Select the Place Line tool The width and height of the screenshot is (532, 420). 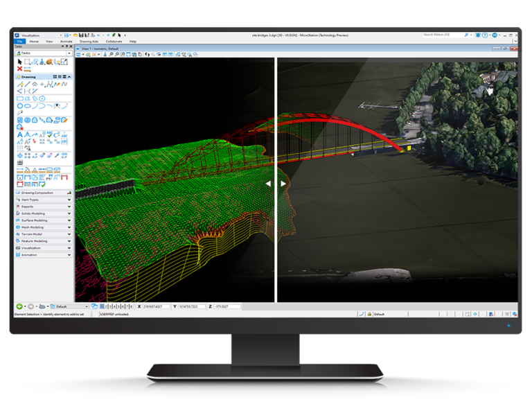click(x=28, y=84)
